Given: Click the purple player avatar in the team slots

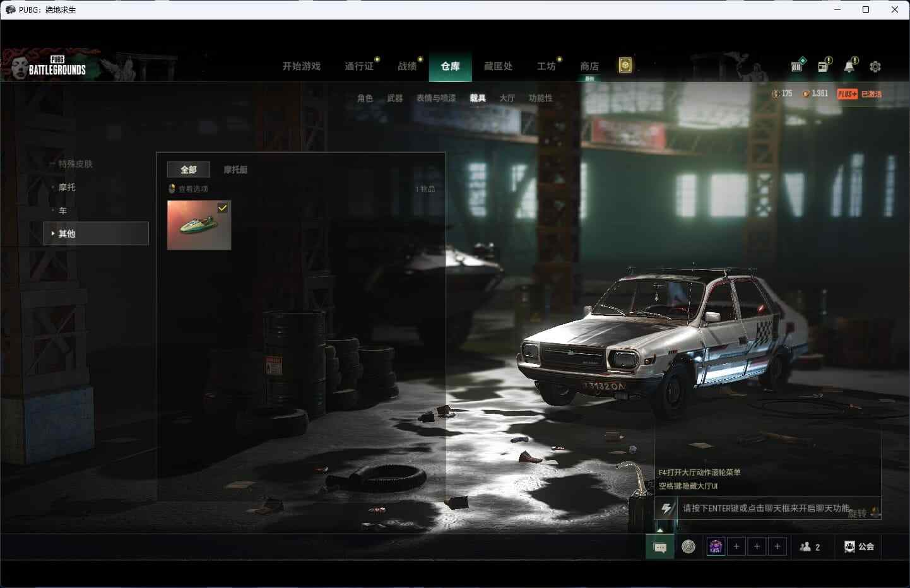Looking at the screenshot, I should tap(716, 547).
